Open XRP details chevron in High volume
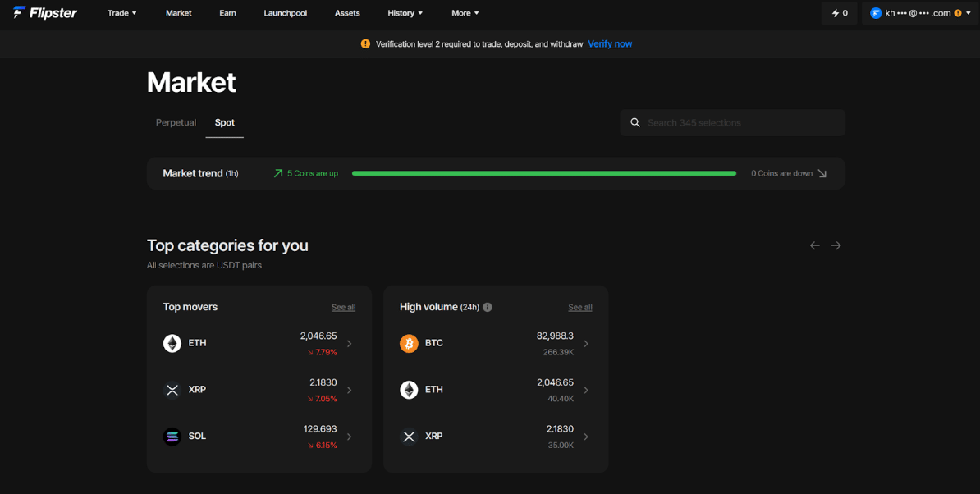This screenshot has width=980, height=494. pyautogui.click(x=586, y=437)
